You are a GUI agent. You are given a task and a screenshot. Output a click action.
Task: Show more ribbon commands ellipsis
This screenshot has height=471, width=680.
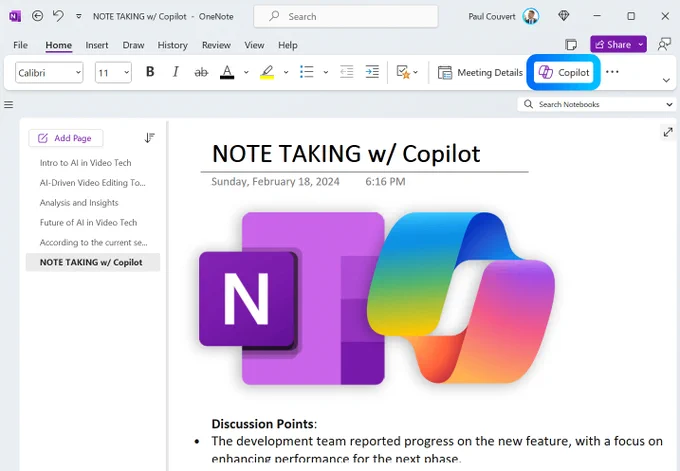(612, 72)
